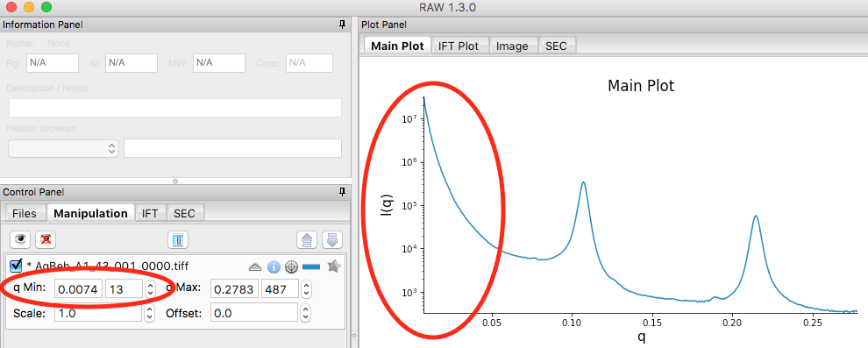Screen dimensions: 868x348
Task: Click the Rg value field
Action: 52,63
